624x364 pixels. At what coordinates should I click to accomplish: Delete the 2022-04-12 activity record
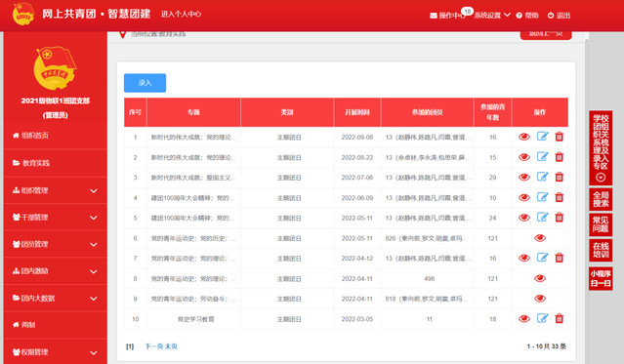[x=560, y=258]
